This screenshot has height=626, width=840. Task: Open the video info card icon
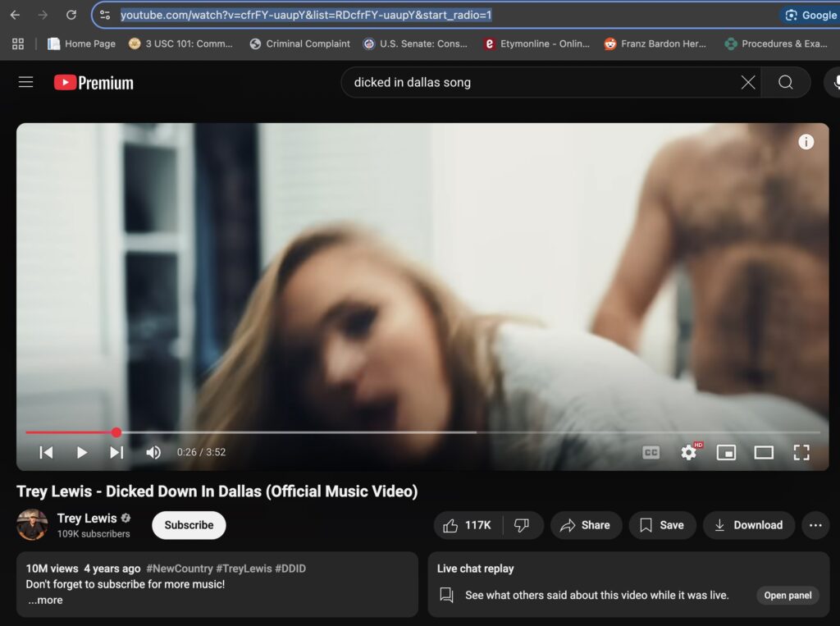point(806,142)
